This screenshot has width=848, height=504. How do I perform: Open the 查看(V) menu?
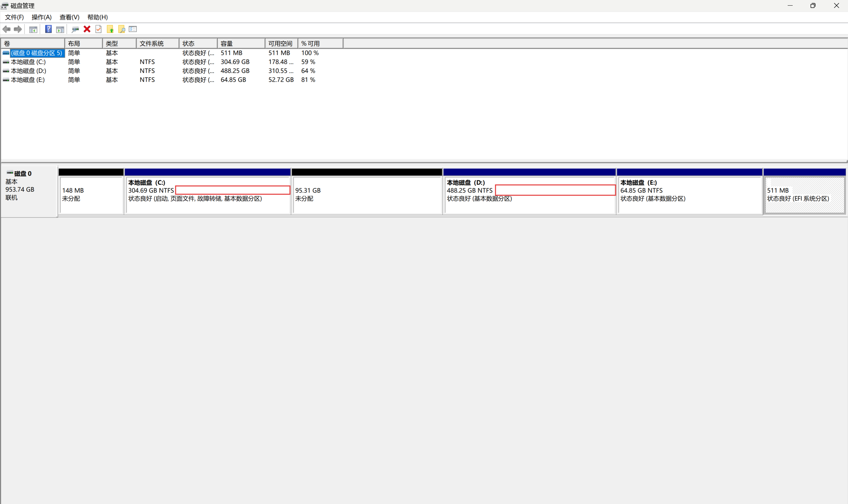coord(69,17)
